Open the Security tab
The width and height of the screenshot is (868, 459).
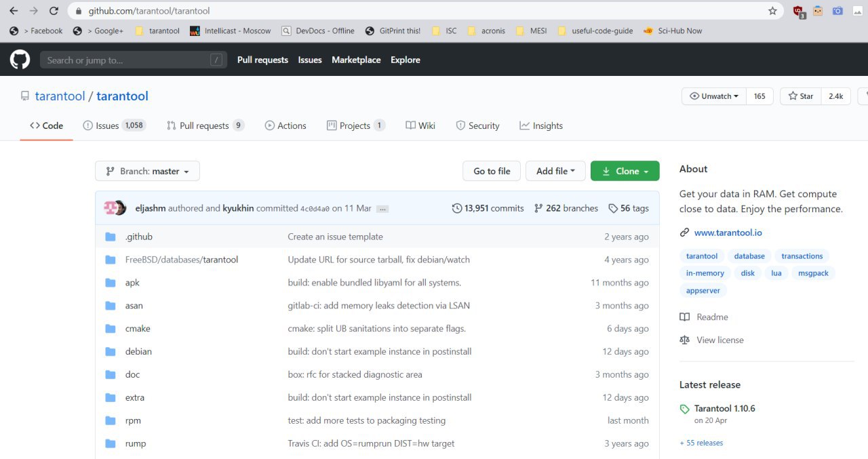point(477,125)
